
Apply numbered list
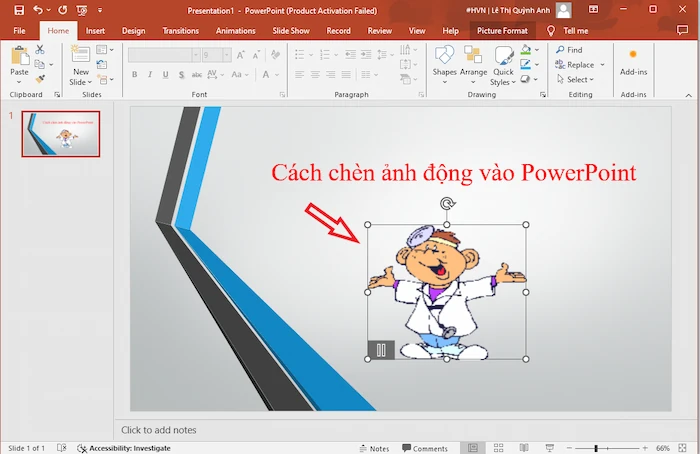(325, 54)
